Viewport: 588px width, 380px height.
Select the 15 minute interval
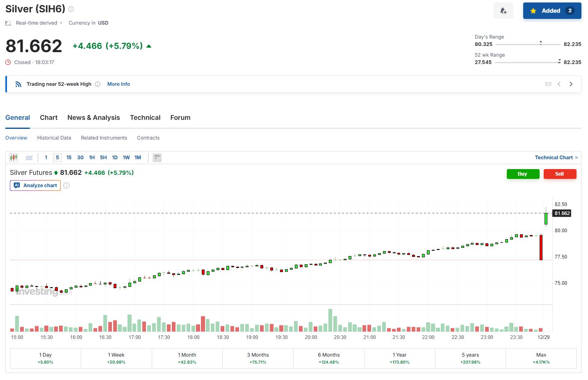click(x=69, y=158)
